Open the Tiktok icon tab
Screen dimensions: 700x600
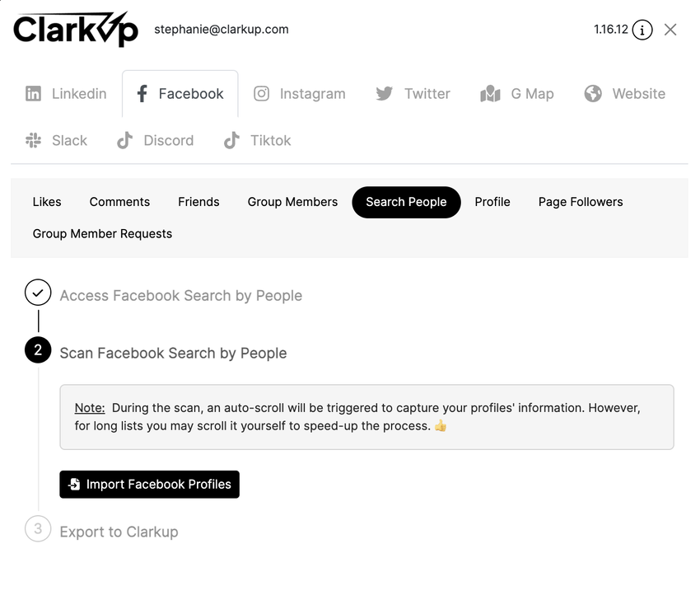coord(231,141)
